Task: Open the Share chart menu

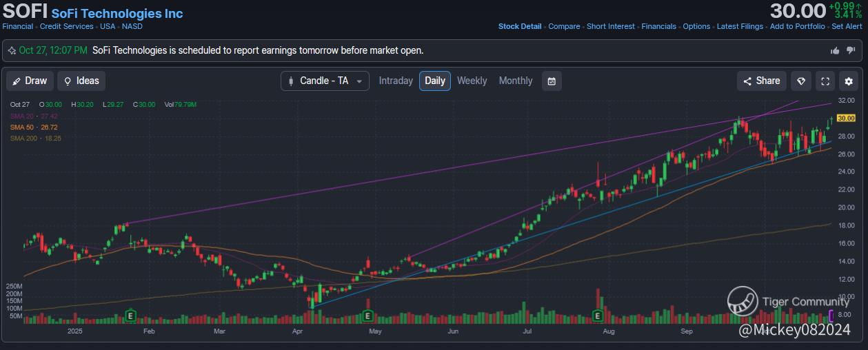Action: [761, 81]
